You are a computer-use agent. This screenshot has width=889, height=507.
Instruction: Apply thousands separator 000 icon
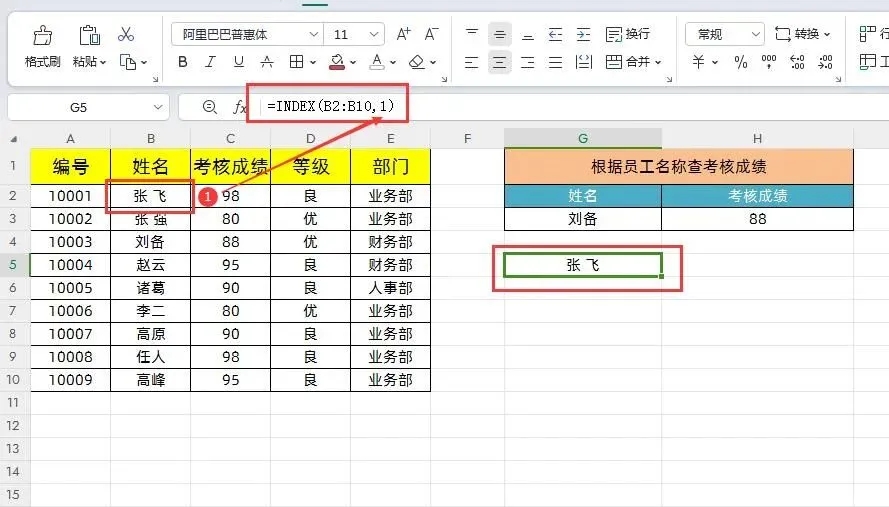pos(769,62)
